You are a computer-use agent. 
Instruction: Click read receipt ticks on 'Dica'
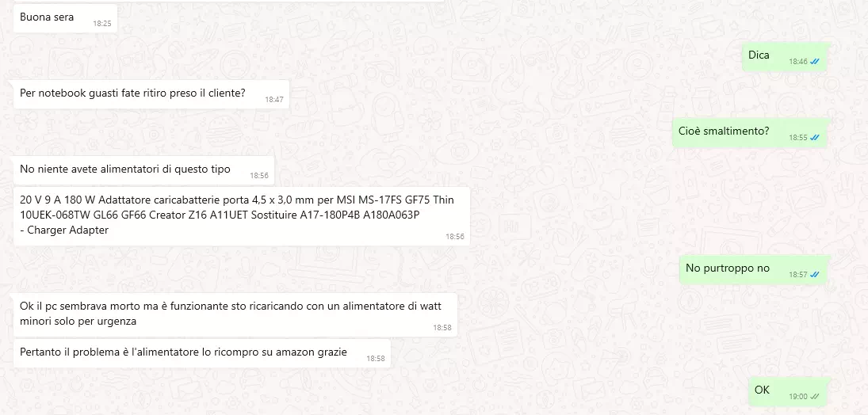point(814,62)
